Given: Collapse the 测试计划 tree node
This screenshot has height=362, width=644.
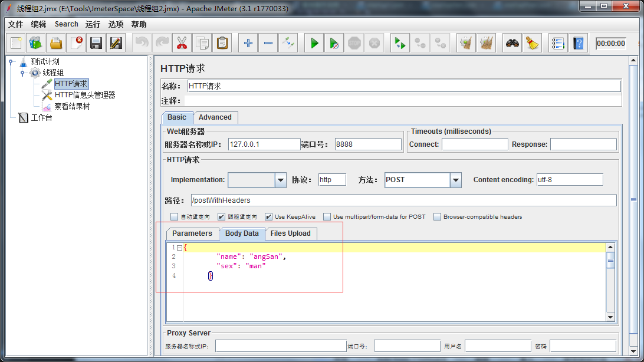Looking at the screenshot, I should click(12, 62).
